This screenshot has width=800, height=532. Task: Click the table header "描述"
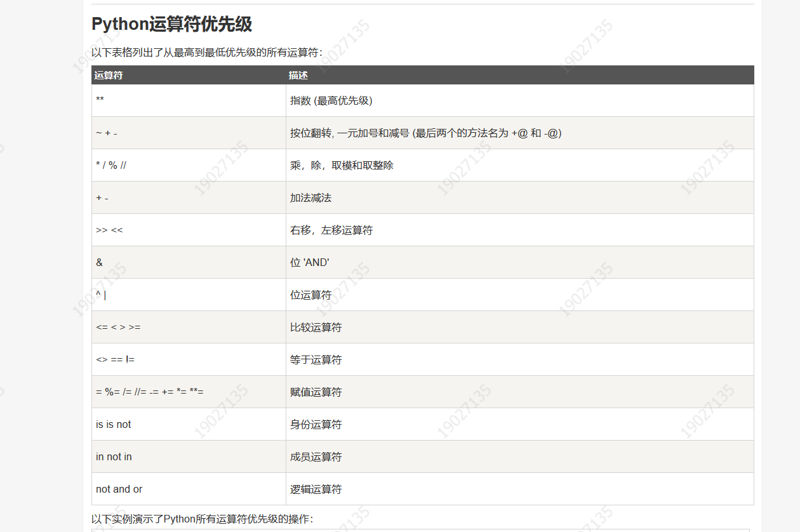[x=298, y=75]
